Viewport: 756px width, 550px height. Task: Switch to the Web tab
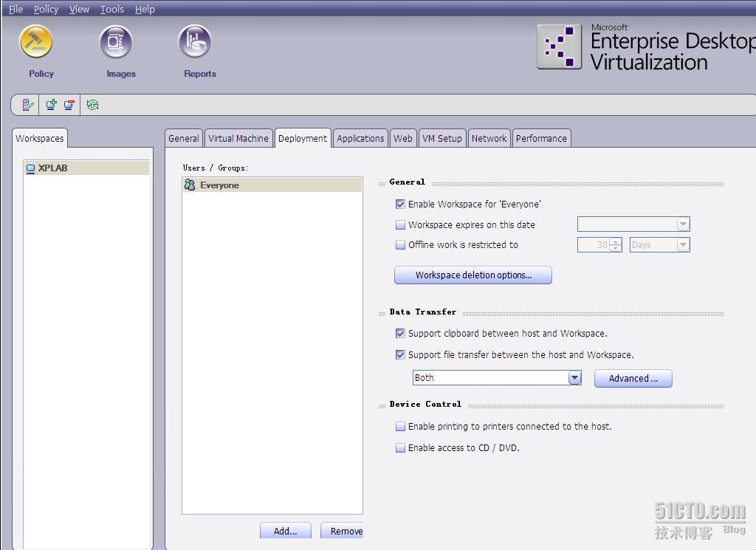coord(403,138)
